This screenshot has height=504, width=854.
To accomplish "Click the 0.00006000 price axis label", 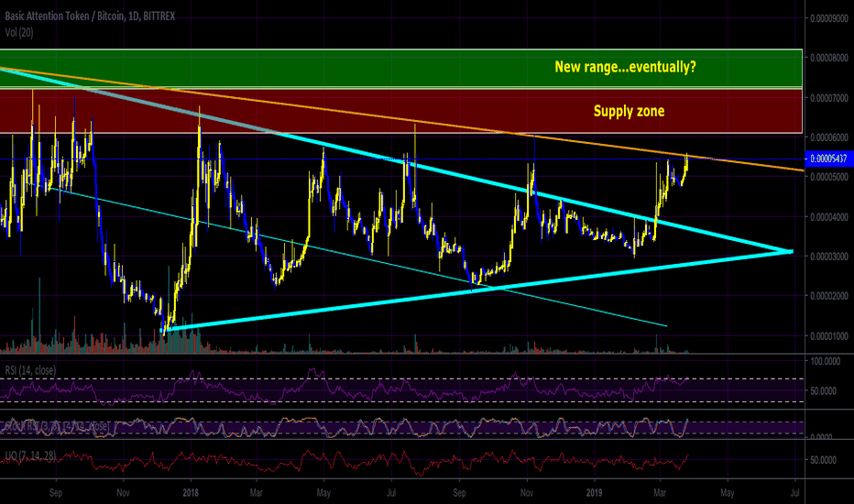I will click(x=829, y=137).
